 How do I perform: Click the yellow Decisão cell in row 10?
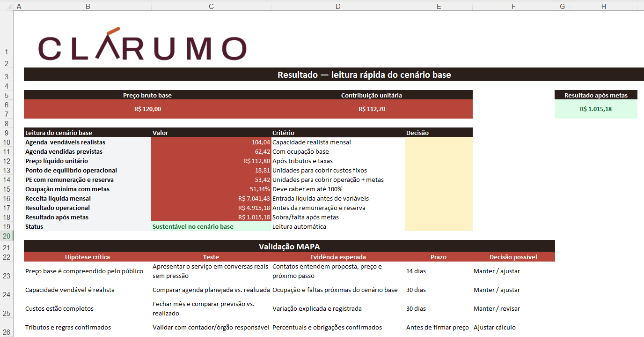pos(439,142)
